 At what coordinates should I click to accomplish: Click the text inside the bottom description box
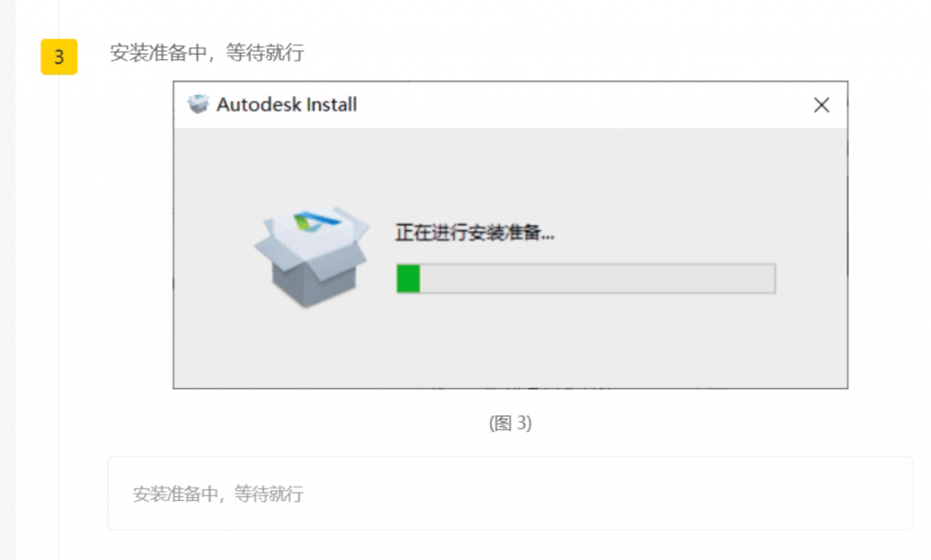click(x=218, y=494)
